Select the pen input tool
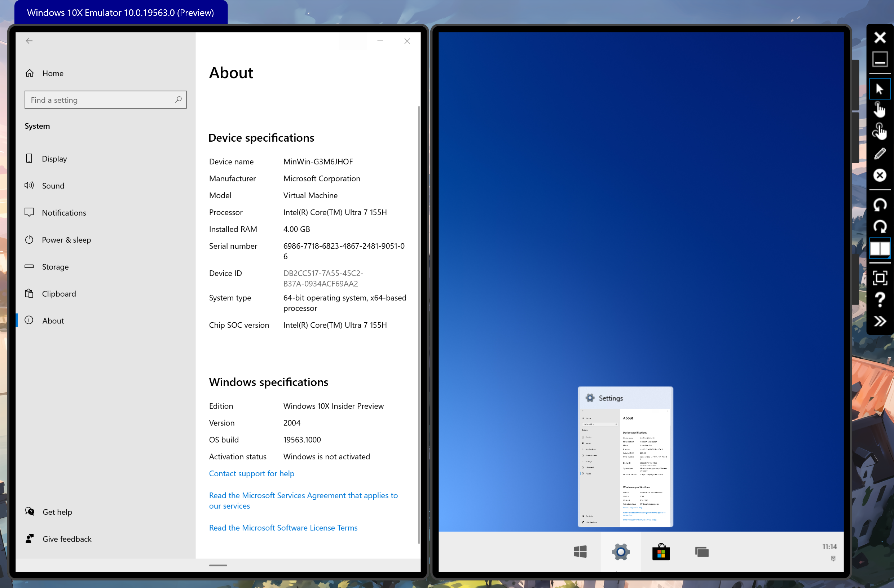This screenshot has height=588, width=894. tap(879, 154)
